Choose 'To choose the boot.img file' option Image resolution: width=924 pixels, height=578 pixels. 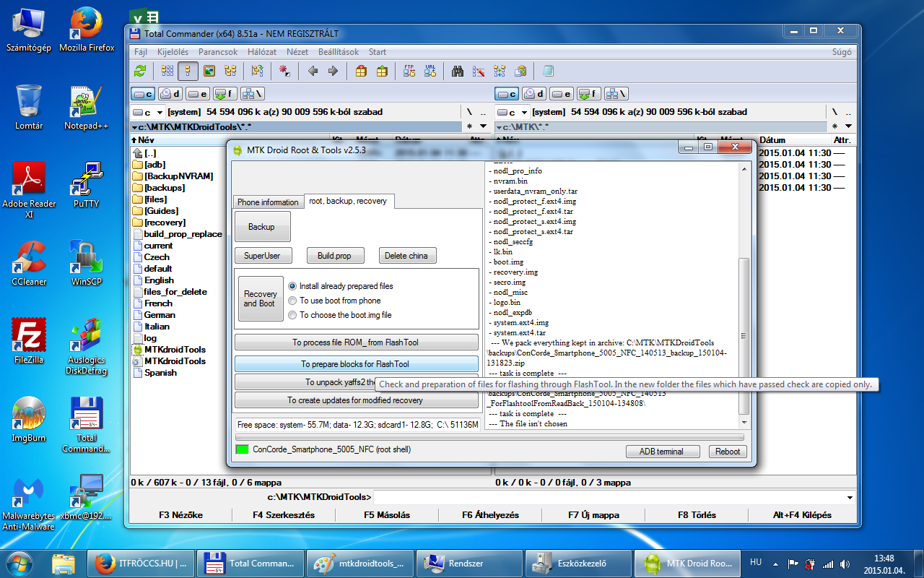[292, 315]
